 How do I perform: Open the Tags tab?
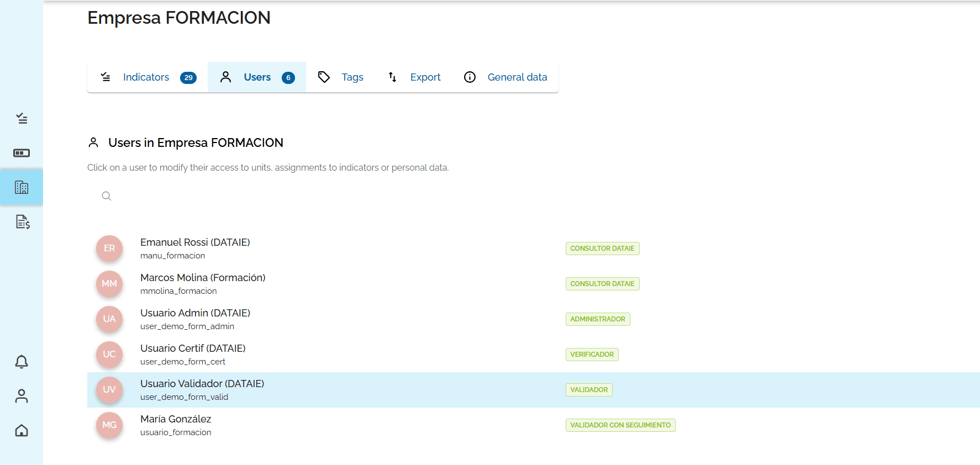[x=340, y=77]
